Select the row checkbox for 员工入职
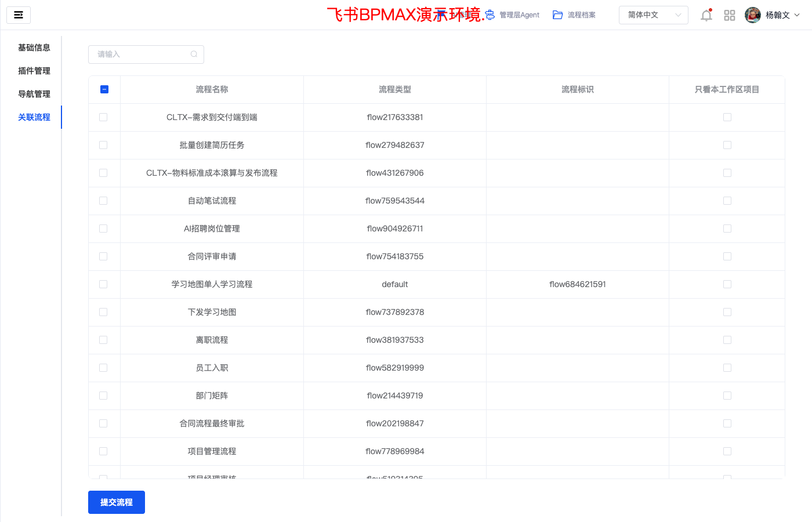 pos(103,368)
